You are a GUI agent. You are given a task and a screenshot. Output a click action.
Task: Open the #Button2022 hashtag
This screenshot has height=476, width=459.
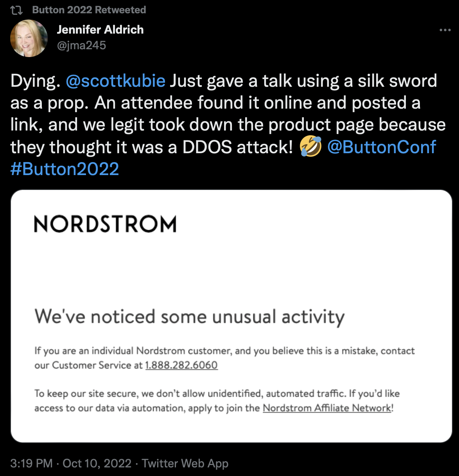pyautogui.click(x=65, y=169)
